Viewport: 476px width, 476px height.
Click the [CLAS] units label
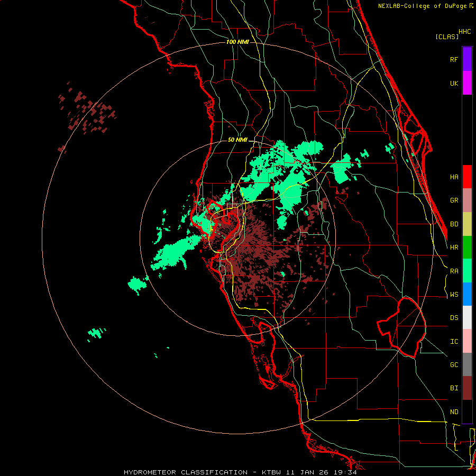(447, 37)
